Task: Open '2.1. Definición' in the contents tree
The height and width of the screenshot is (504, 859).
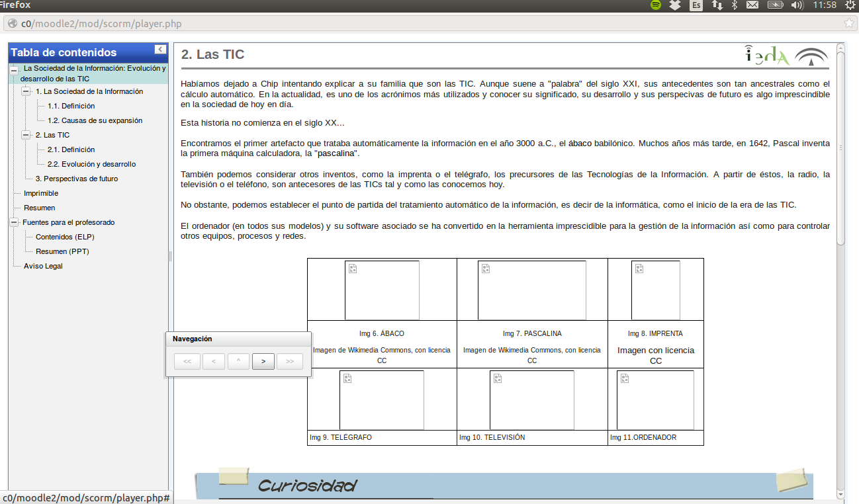Action: [71, 149]
